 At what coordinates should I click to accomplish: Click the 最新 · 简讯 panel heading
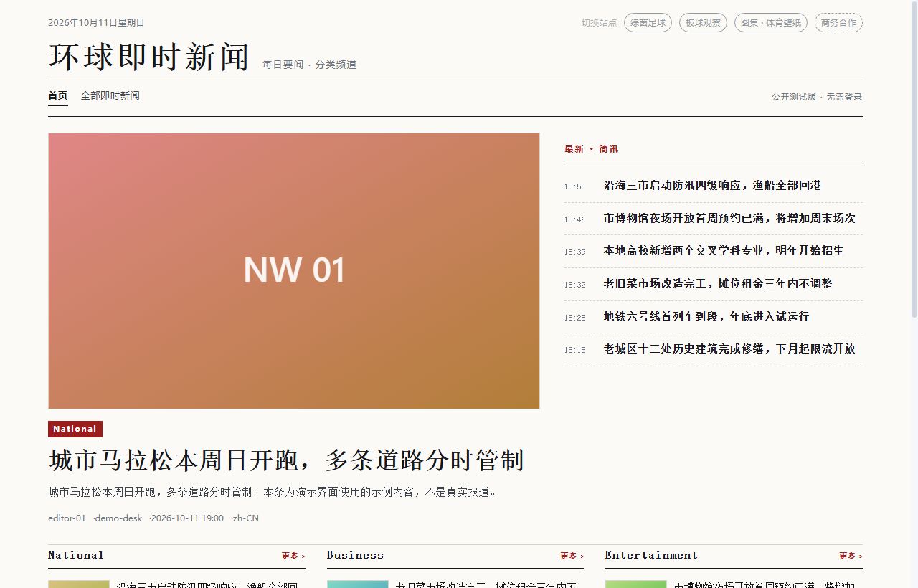point(591,149)
